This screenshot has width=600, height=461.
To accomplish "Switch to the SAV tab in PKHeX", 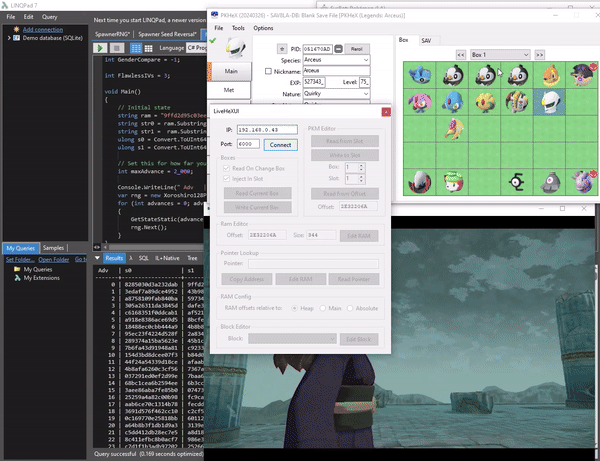I will (426, 41).
